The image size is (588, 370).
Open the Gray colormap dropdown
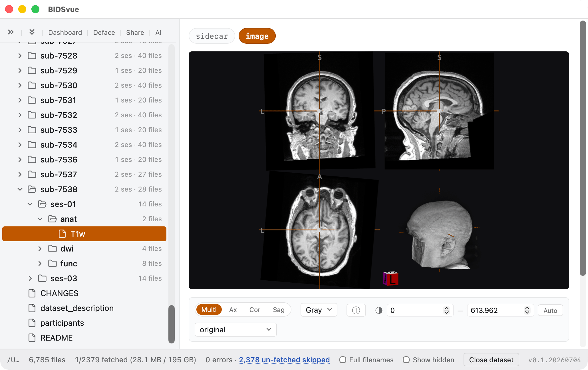point(319,310)
